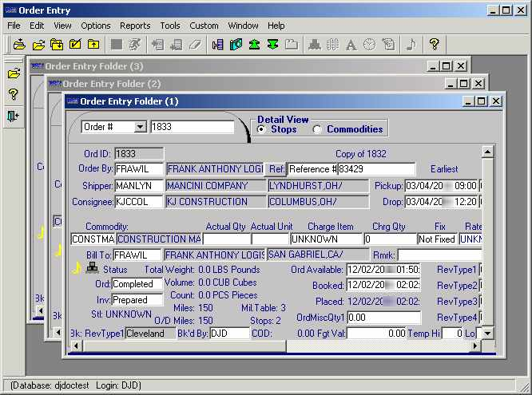Expand the Order # dropdown
The width and height of the screenshot is (532, 395).
click(141, 127)
